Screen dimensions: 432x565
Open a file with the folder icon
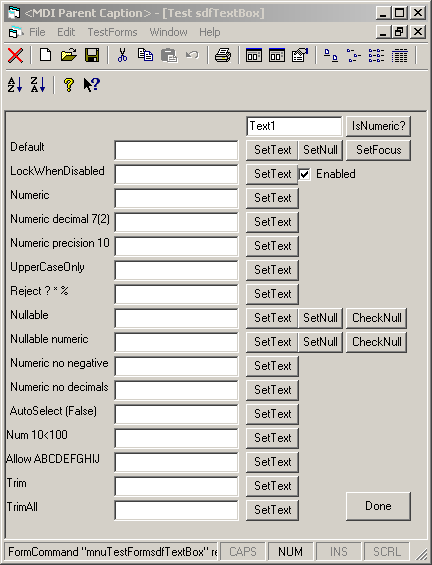(x=69, y=55)
